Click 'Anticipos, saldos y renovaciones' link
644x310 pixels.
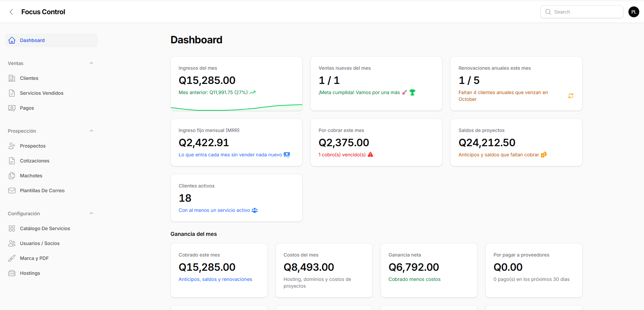(215, 279)
